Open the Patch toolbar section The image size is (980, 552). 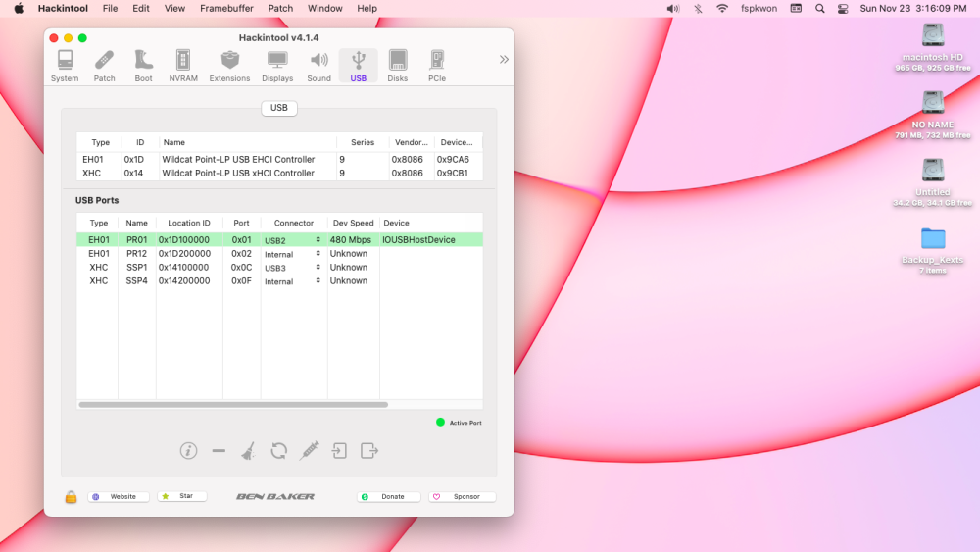(105, 66)
